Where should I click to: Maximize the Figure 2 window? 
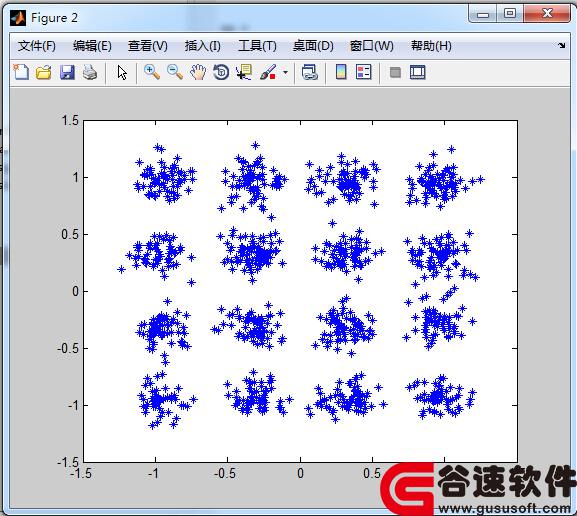pyautogui.click(x=510, y=14)
